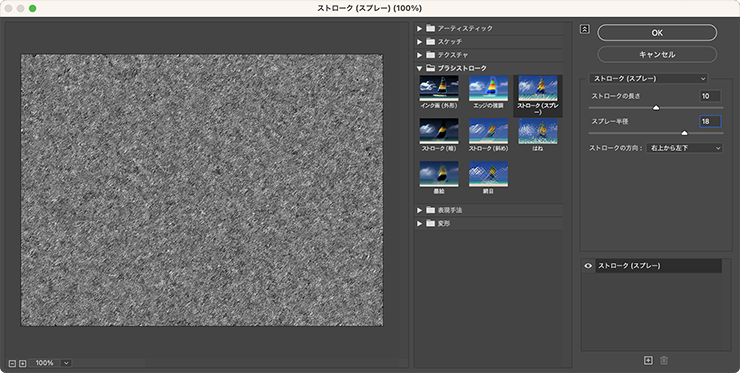Add a new effect layer
The height and width of the screenshot is (373, 740).
pos(648,360)
